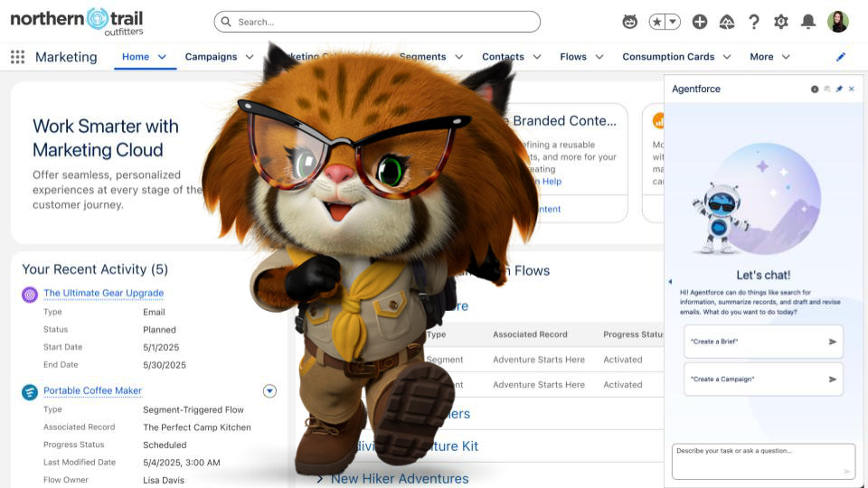Open the Notifications bell

[808, 22]
